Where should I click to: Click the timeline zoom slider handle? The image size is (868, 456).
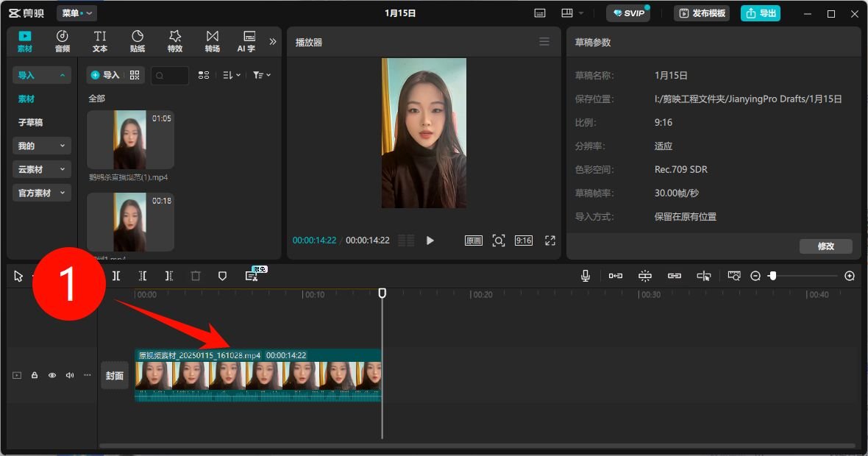pos(772,276)
